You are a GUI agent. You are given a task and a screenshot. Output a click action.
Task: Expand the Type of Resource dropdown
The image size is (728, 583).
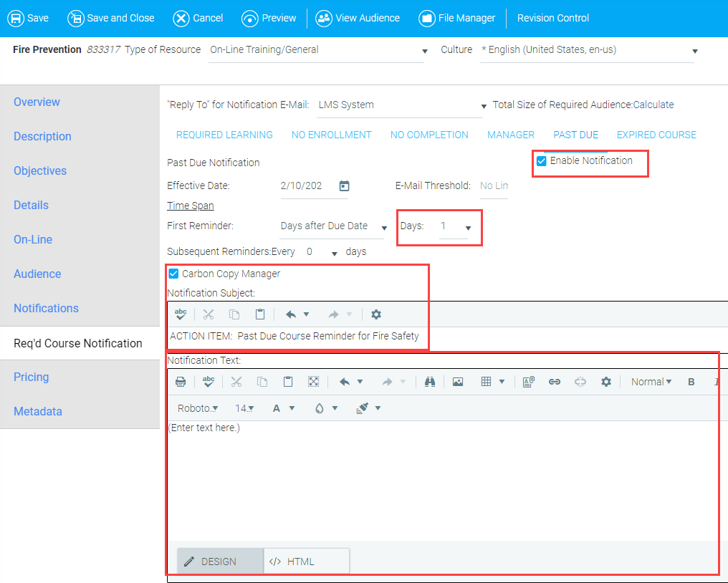(424, 52)
